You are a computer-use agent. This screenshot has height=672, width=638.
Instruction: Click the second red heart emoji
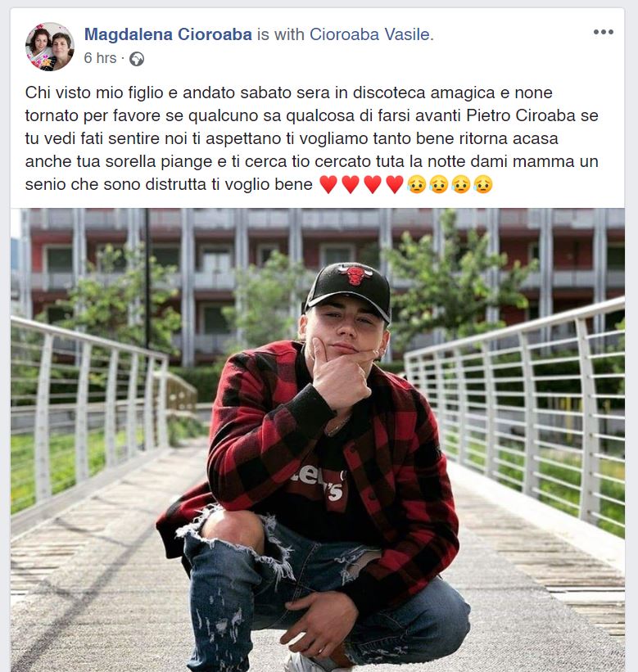pos(351,185)
